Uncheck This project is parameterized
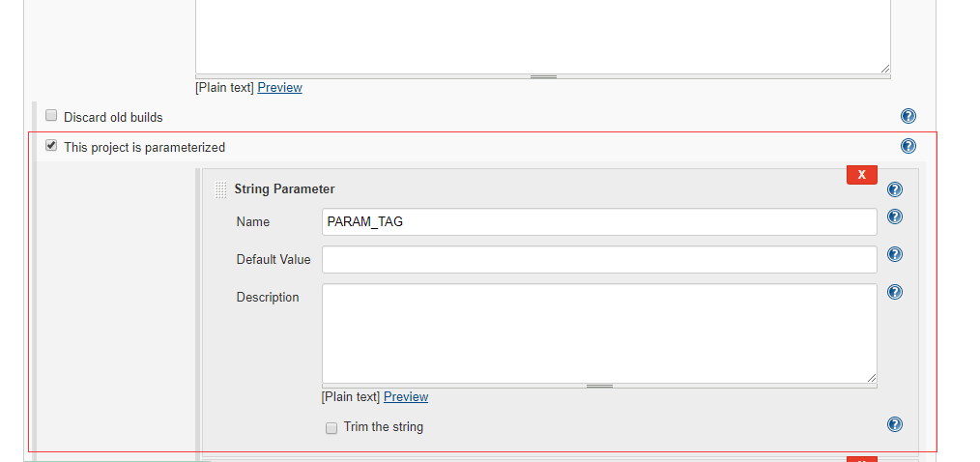980x462 pixels. (52, 146)
